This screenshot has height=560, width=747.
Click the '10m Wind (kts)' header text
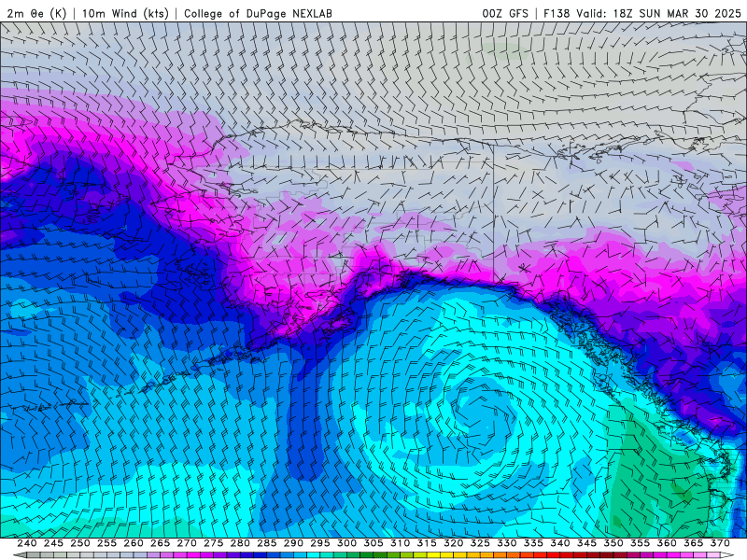tap(125, 13)
